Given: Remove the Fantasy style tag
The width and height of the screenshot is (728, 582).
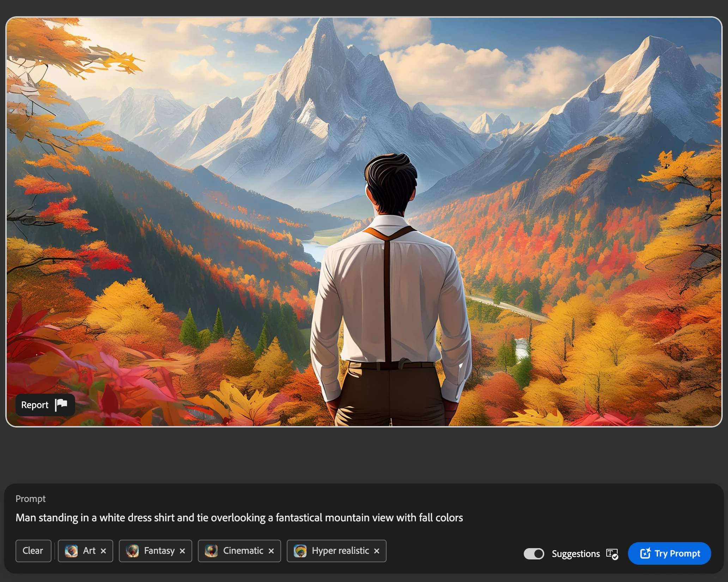Looking at the screenshot, I should point(182,551).
